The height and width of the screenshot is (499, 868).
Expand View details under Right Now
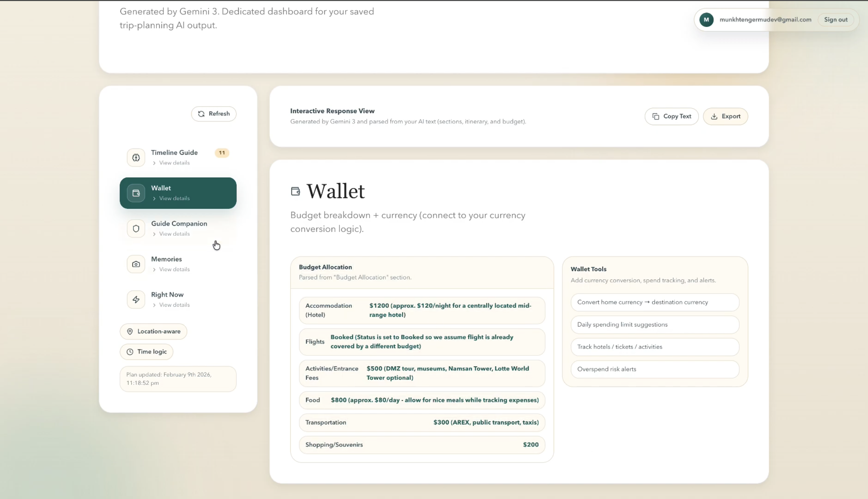point(171,305)
